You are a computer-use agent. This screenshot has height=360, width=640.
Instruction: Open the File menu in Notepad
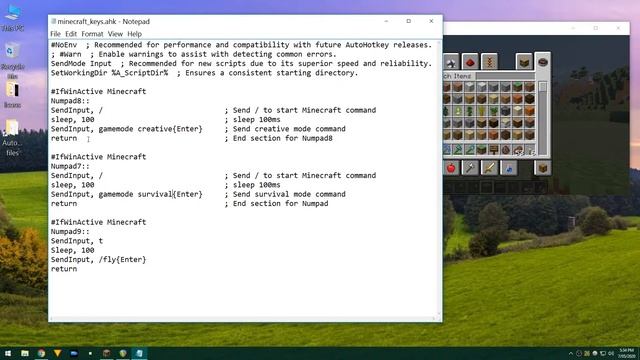pos(55,34)
